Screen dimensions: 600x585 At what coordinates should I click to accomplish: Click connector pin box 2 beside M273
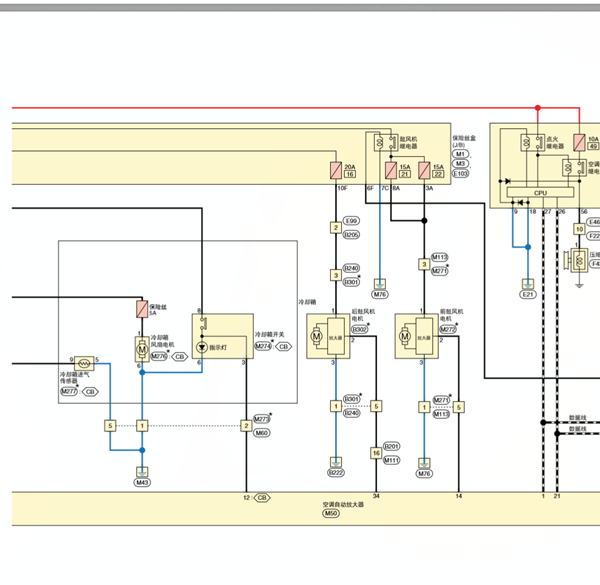246,426
